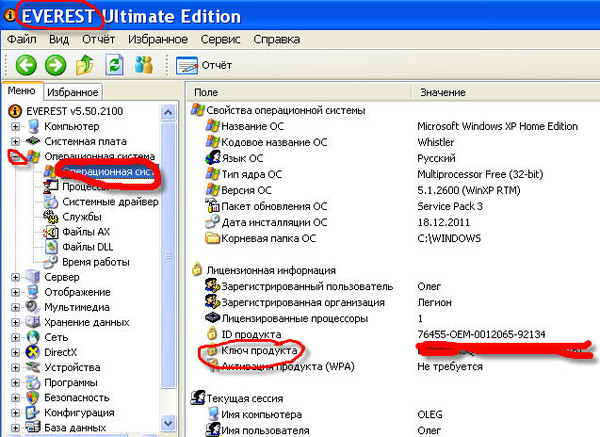Open the Справка menu
The height and width of the screenshot is (437, 600).
tap(277, 39)
